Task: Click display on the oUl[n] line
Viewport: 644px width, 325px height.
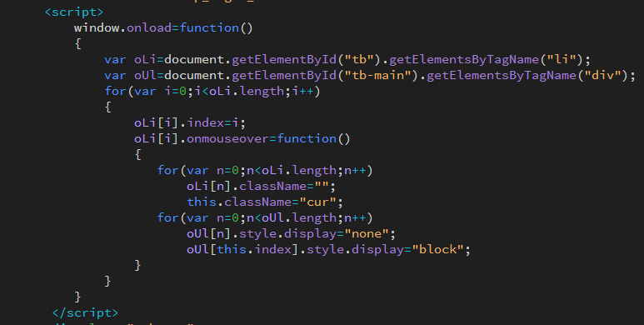Action: 311,234
